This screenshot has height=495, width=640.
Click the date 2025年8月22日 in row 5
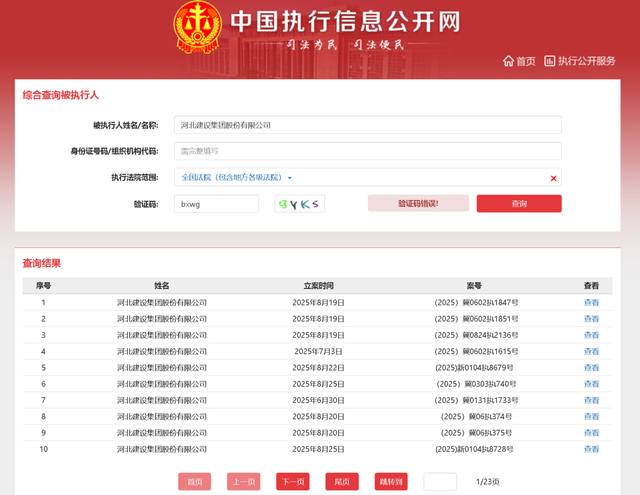[x=318, y=368]
